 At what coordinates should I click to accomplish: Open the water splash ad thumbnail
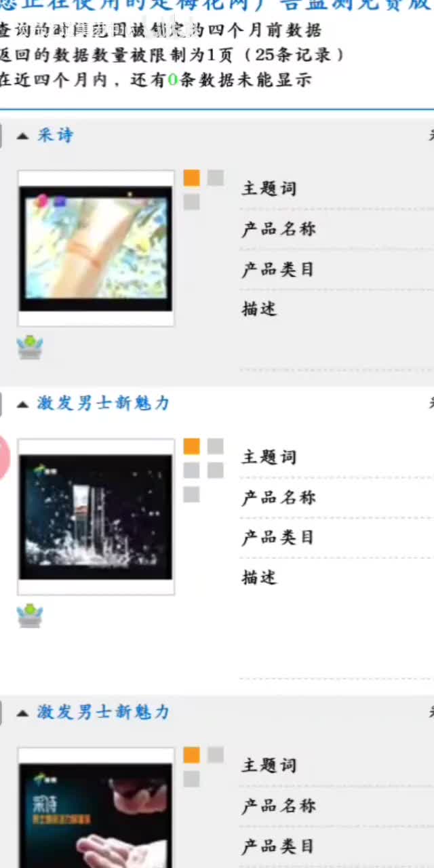[96, 517]
